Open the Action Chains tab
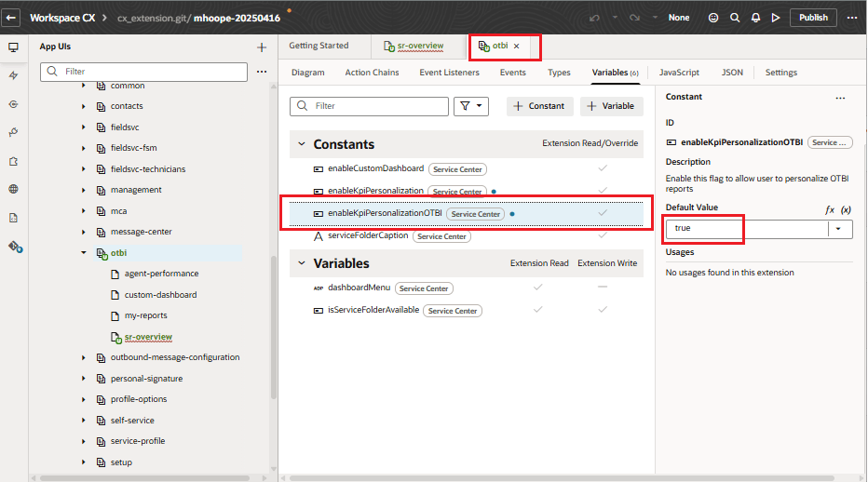868x482 pixels. coord(372,73)
